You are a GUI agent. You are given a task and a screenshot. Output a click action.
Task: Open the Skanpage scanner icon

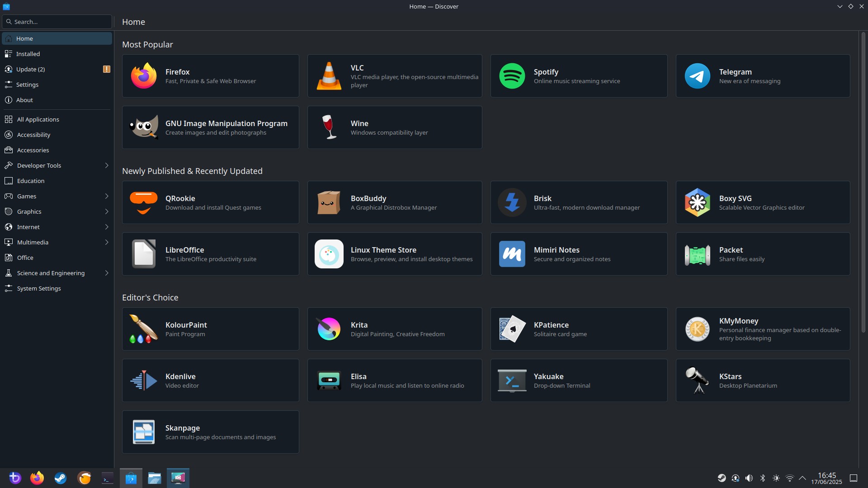click(x=144, y=432)
